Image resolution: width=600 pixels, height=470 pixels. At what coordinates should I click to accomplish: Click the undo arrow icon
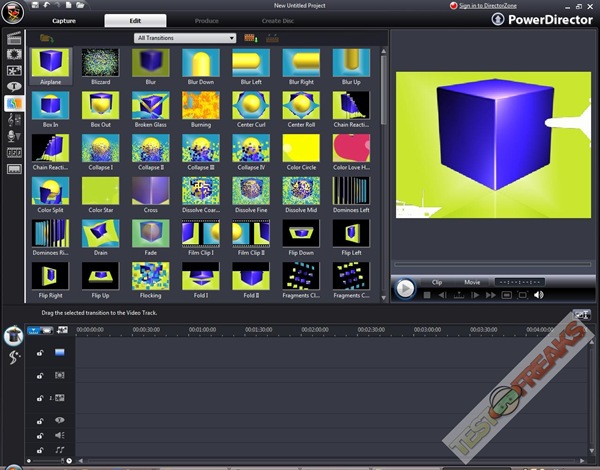[x=47, y=6]
